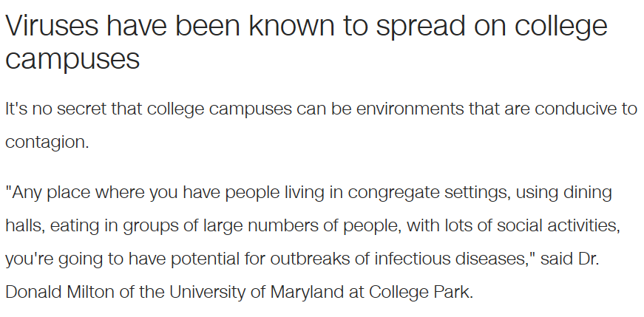Screen dimensions: 644x317
Task: Click the word "potential"
Action: (x=205, y=259)
